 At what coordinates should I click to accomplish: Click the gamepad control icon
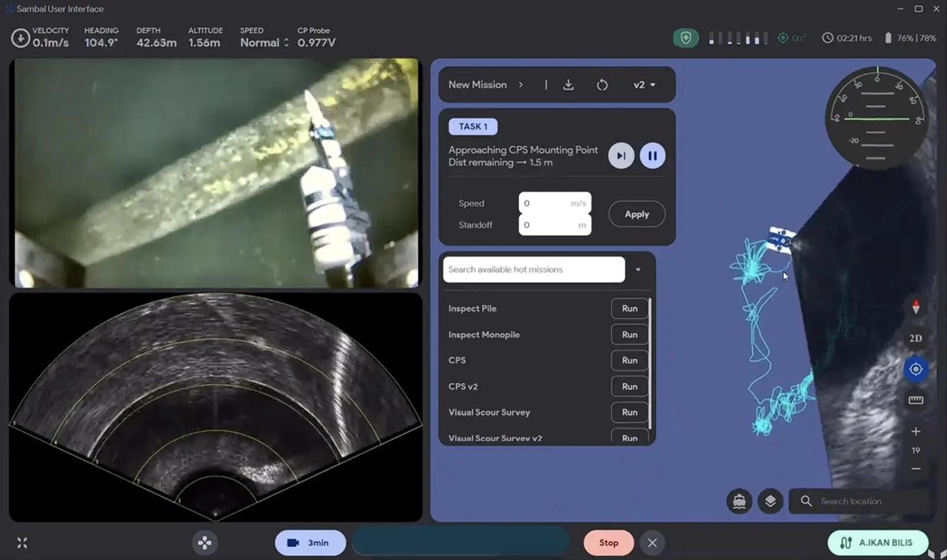coord(205,542)
